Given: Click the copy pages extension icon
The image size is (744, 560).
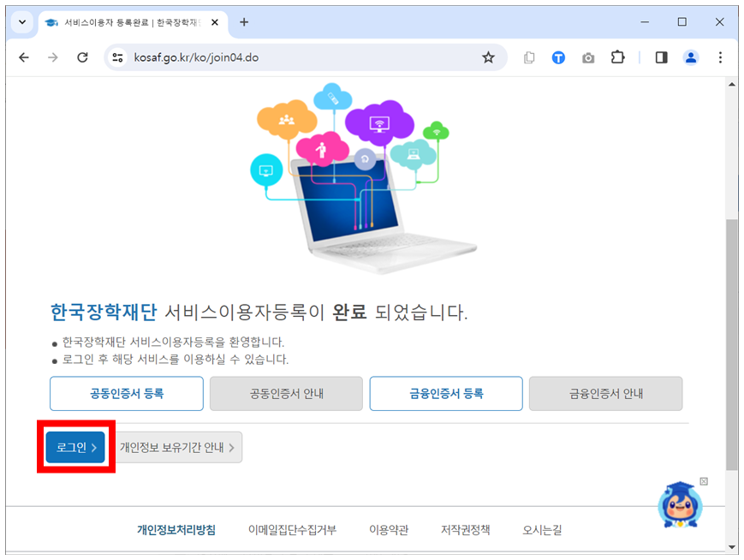Looking at the screenshot, I should 529,57.
